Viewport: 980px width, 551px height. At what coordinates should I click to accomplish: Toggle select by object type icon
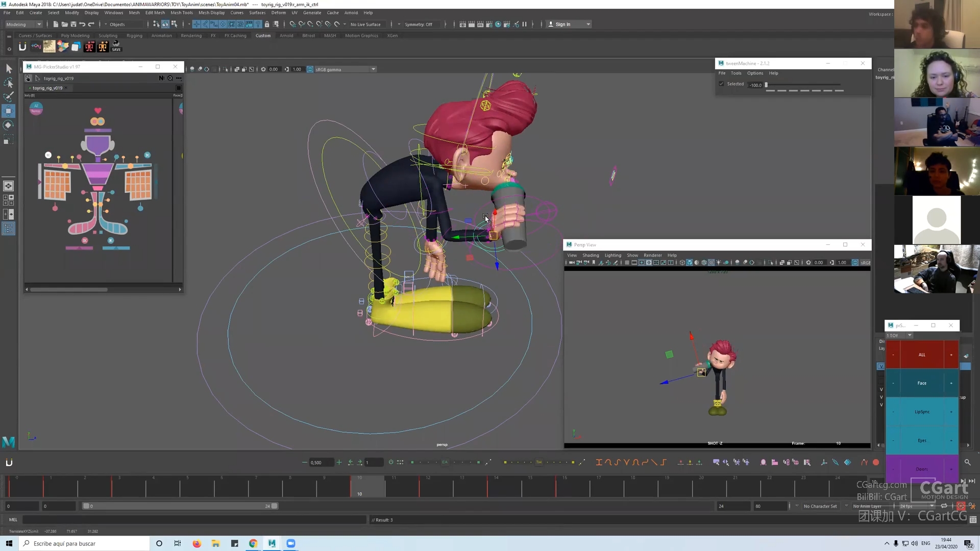[165, 24]
